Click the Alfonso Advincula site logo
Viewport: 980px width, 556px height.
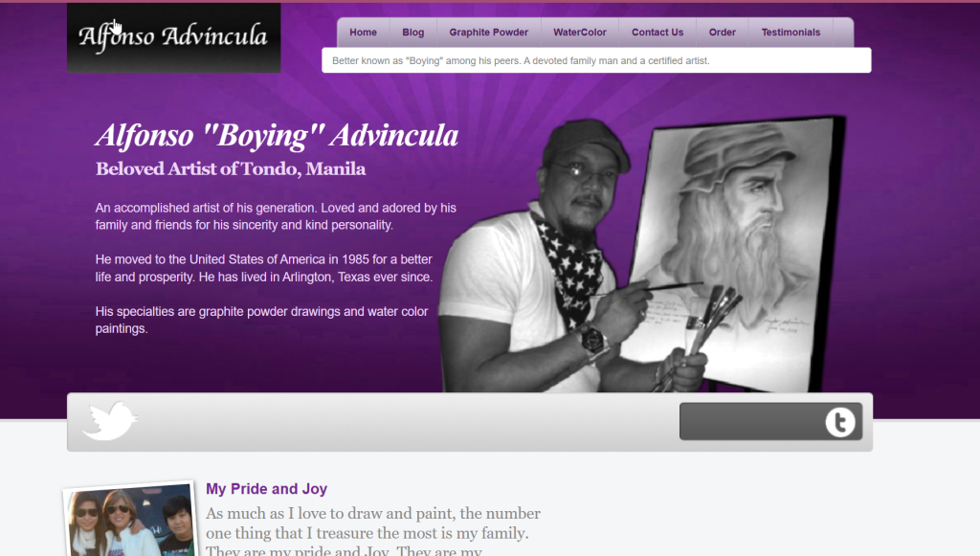(x=174, y=37)
